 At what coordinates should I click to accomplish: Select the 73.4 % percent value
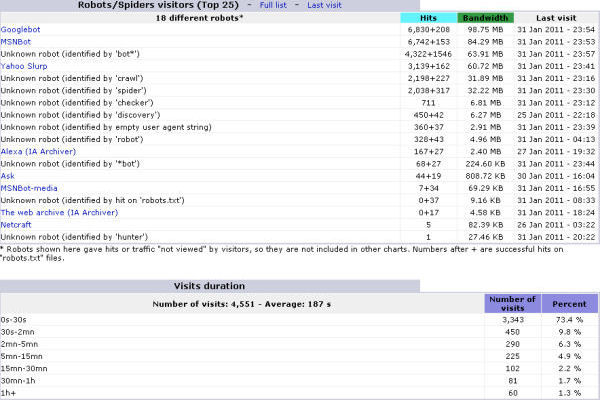[x=569, y=320]
